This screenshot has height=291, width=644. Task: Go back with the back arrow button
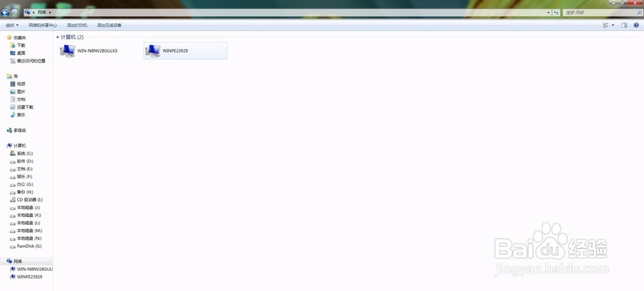[5, 13]
